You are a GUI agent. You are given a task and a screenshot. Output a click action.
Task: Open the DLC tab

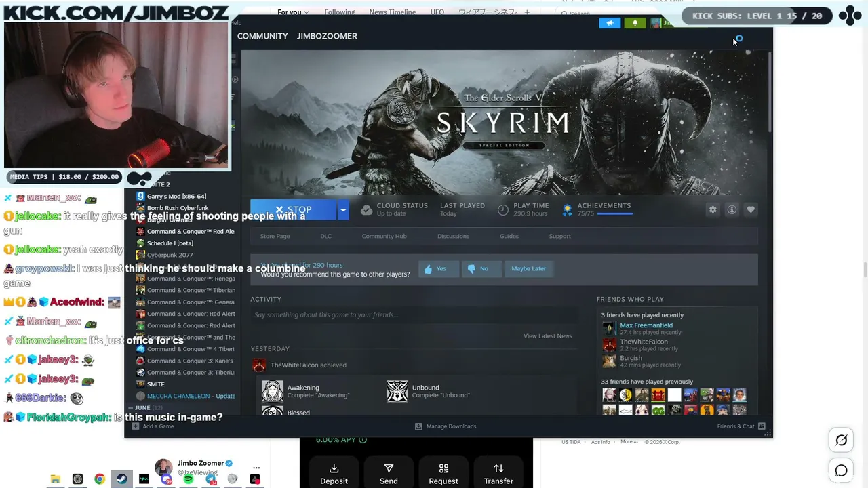coord(325,236)
